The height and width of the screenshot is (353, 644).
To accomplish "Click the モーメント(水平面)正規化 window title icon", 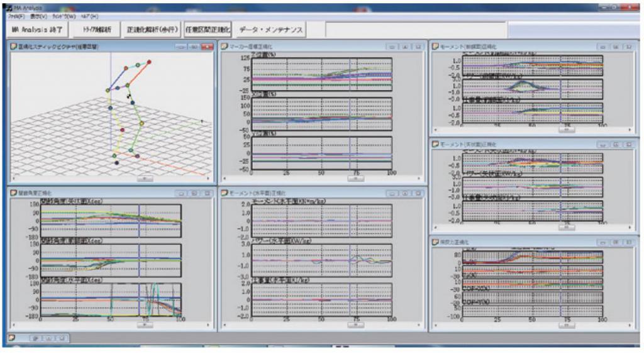I will tap(225, 193).
